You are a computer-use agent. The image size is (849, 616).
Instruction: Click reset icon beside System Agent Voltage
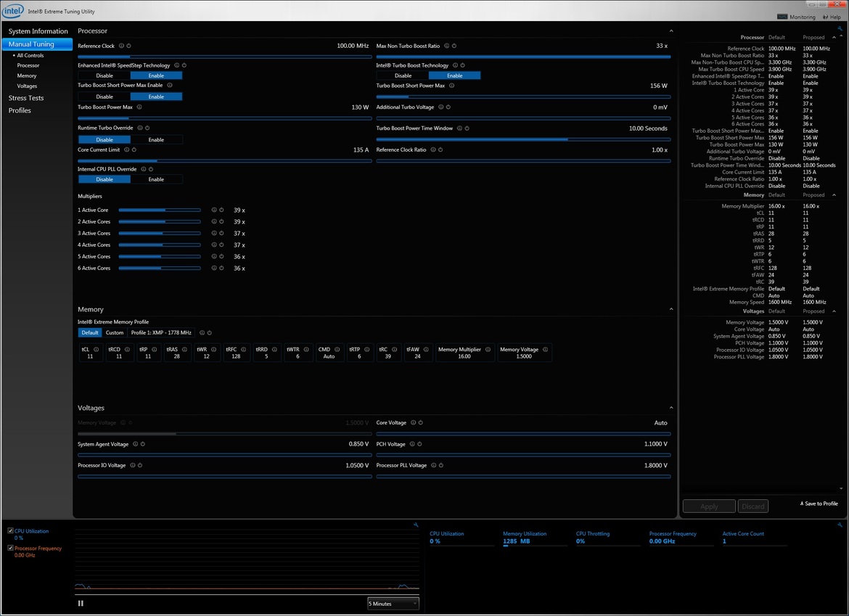pyautogui.click(x=143, y=445)
